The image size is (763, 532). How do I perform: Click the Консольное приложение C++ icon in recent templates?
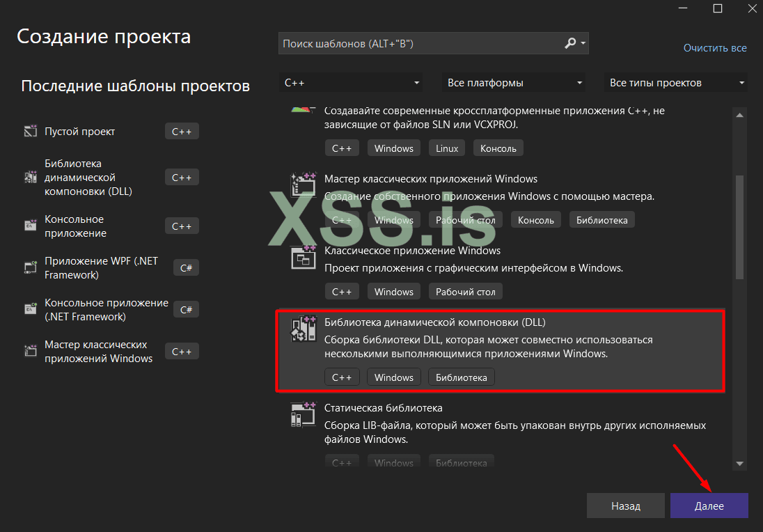click(31, 226)
